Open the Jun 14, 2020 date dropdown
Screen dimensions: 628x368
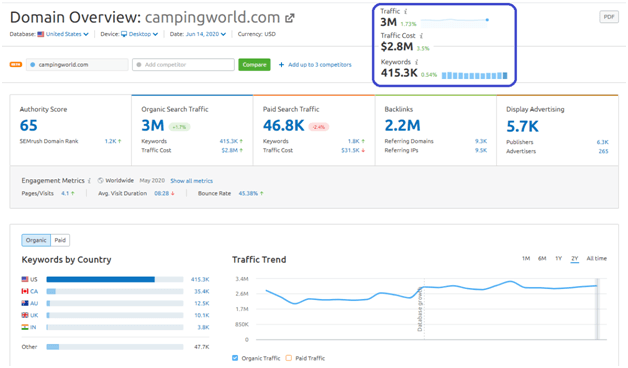click(205, 34)
